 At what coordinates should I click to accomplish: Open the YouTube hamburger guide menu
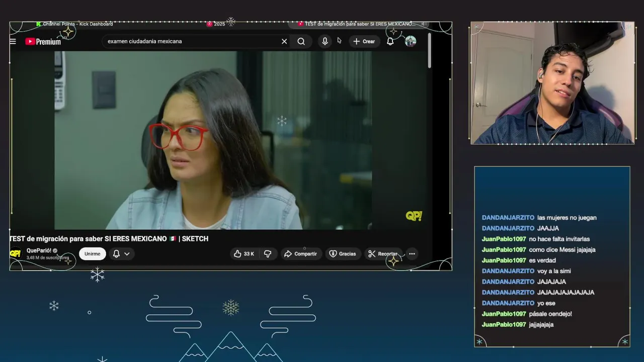tap(13, 42)
